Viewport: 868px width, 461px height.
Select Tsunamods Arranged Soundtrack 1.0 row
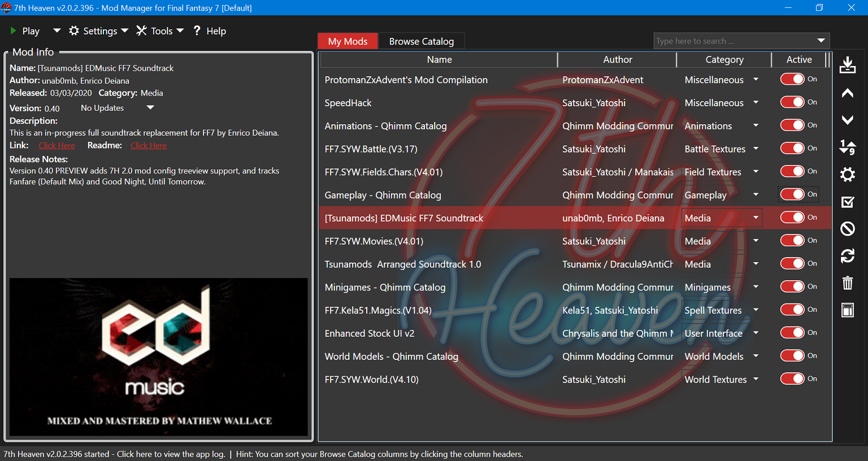point(575,264)
